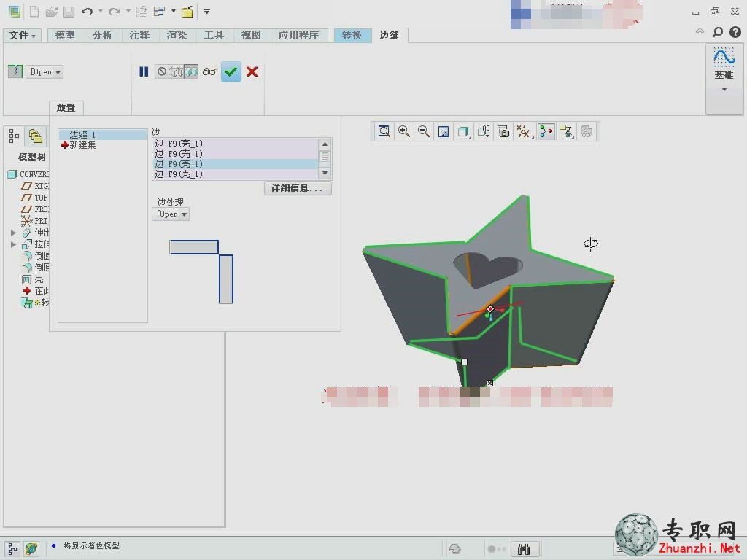This screenshot has height=560, width=747.
Task: Open the datum display filters icon
Action: pyautogui.click(x=524, y=131)
